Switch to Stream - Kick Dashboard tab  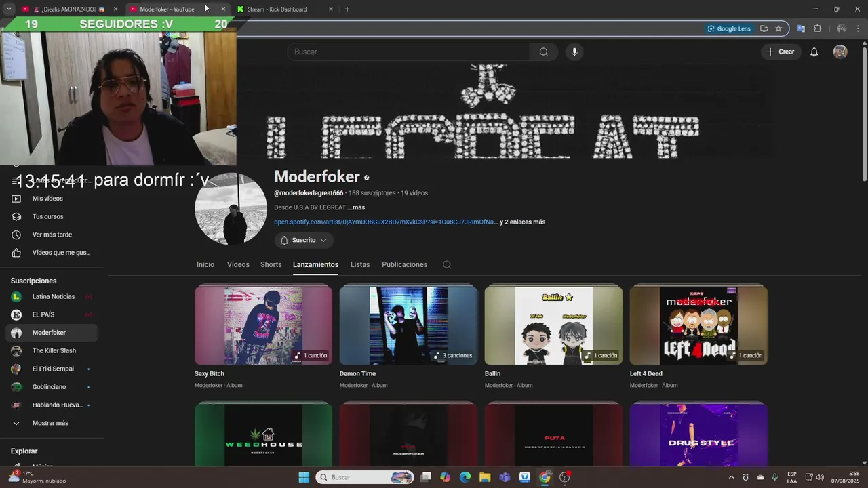tap(284, 9)
